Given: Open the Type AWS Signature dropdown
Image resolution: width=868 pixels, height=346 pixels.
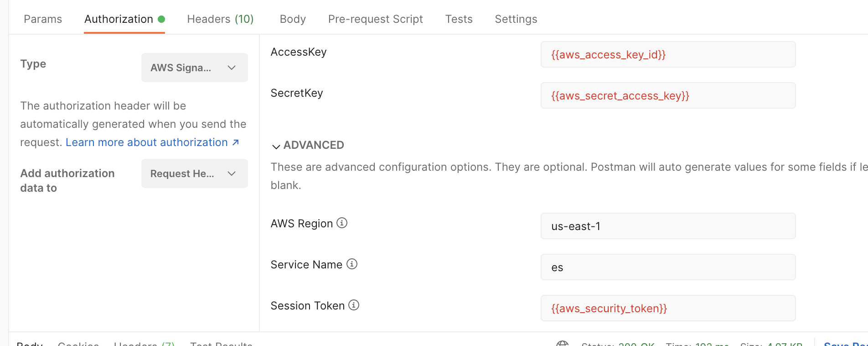Looking at the screenshot, I should 195,68.
